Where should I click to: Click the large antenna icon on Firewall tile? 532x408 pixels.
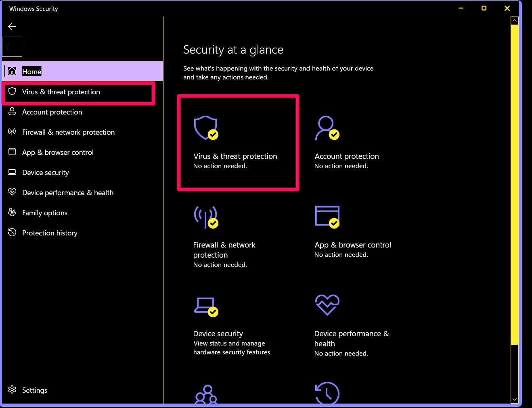206,217
